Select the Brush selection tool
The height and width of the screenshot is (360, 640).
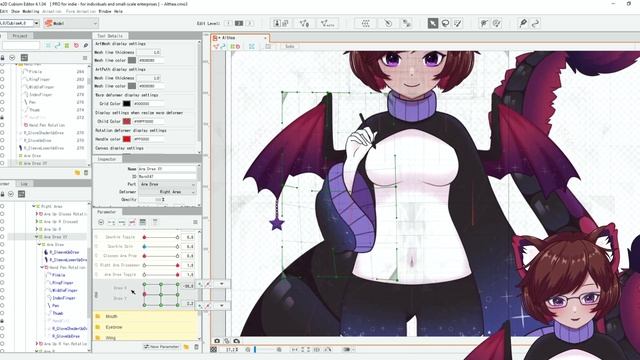pyautogui.click(x=458, y=23)
